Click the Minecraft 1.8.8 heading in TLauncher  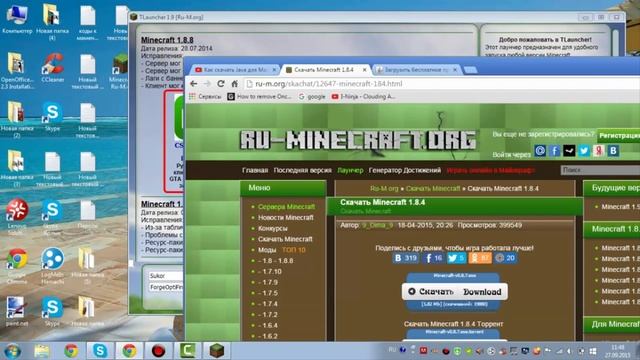[167, 40]
